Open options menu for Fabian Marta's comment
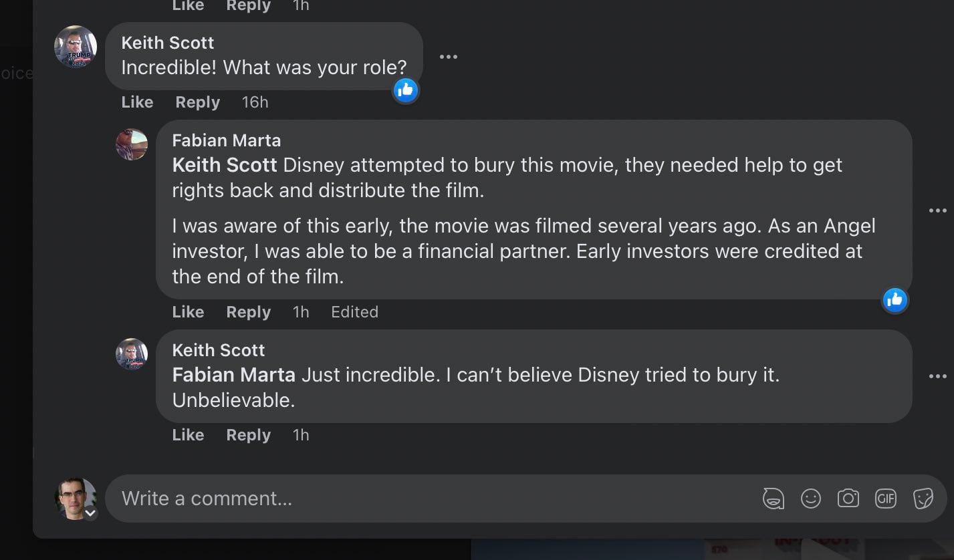 click(x=937, y=211)
